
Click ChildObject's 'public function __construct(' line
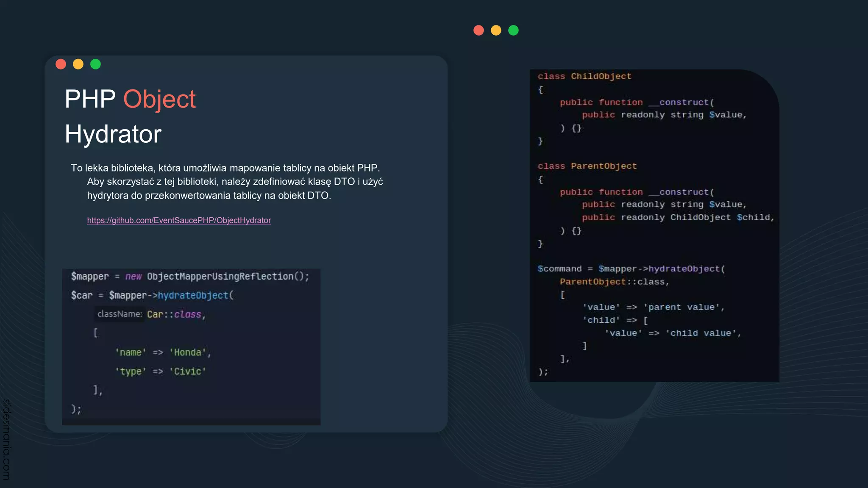click(x=637, y=103)
